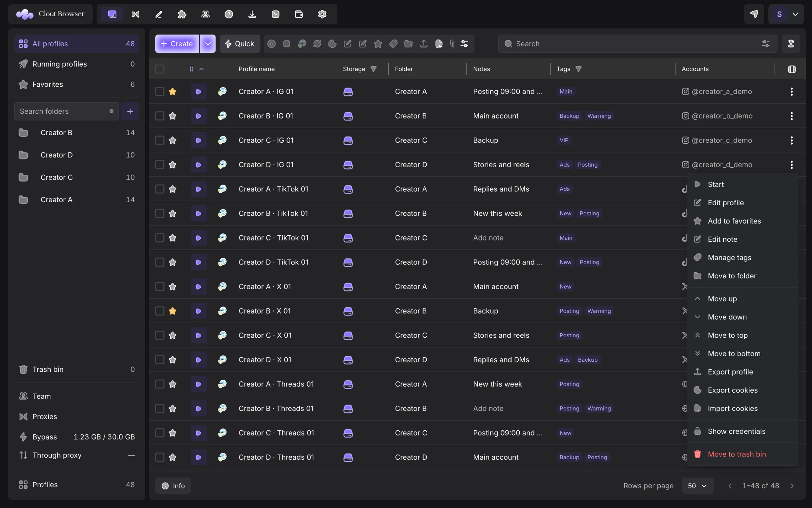The width and height of the screenshot is (812, 508).
Task: Open Running profiles in sidebar
Action: coord(77,64)
